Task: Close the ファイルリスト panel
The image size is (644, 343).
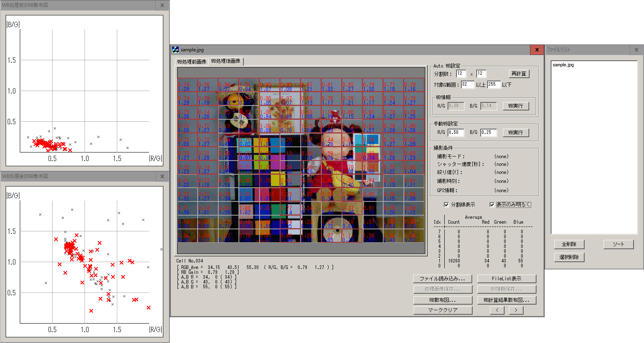Action: 636,50
